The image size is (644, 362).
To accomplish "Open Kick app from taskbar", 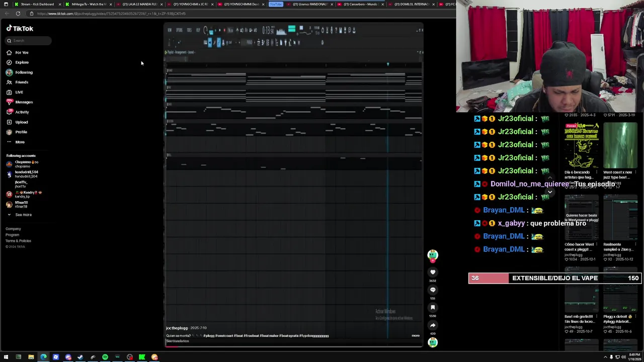I will tap(142, 357).
